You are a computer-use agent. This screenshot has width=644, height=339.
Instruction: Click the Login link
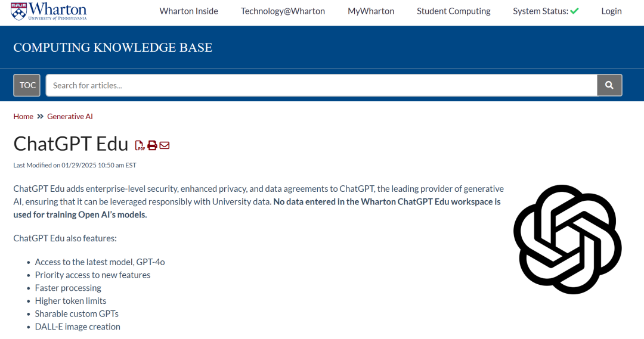(x=611, y=11)
